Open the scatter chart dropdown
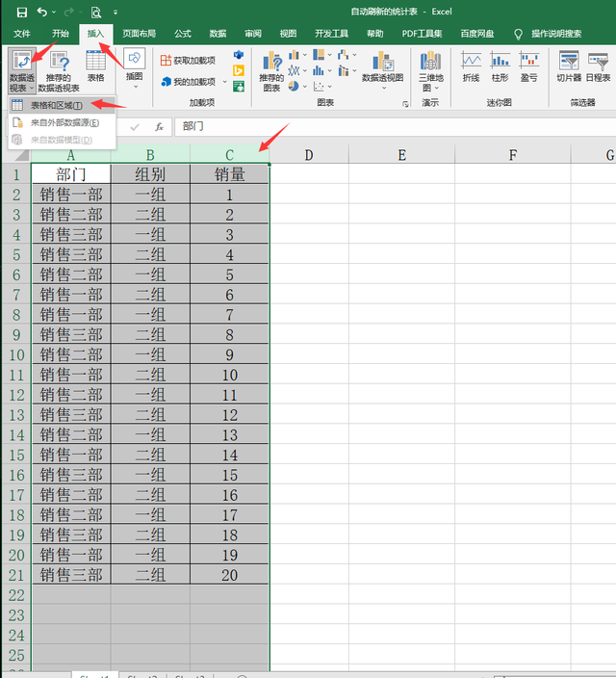Image resolution: width=616 pixels, height=678 pixels. pos(329,87)
